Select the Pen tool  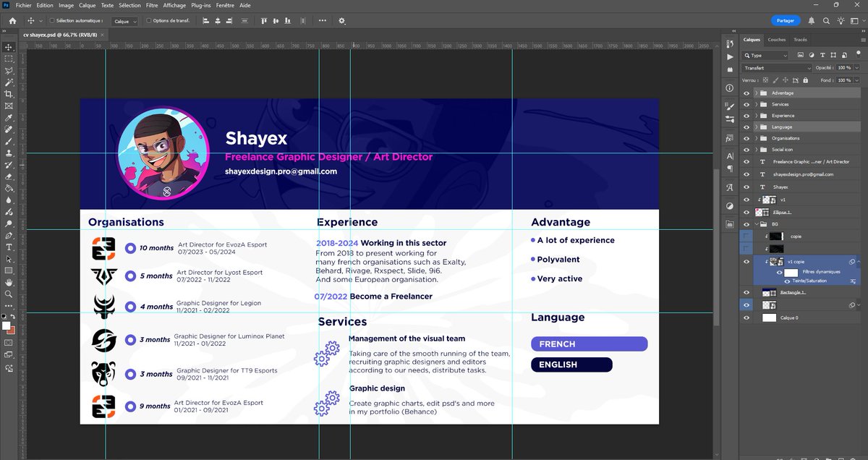[9, 235]
